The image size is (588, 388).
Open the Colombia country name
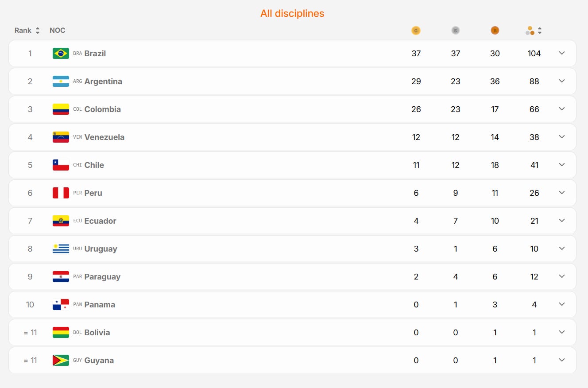(x=103, y=109)
